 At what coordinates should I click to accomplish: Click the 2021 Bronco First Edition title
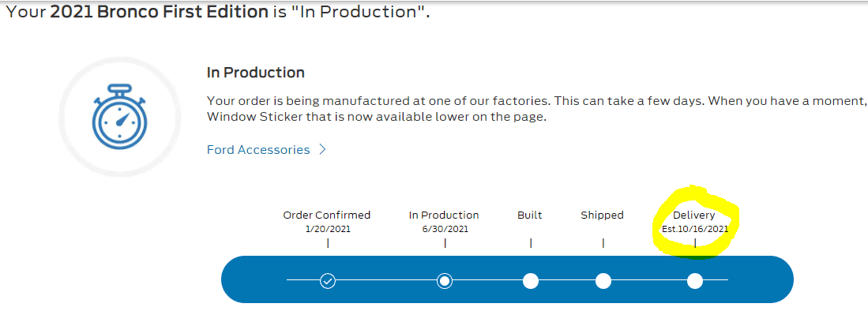coord(160,12)
